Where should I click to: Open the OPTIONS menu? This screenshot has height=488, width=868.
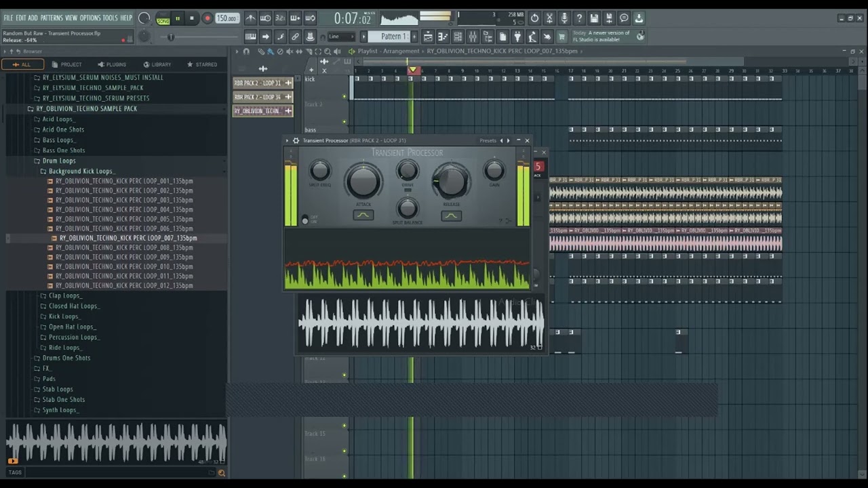click(x=90, y=18)
